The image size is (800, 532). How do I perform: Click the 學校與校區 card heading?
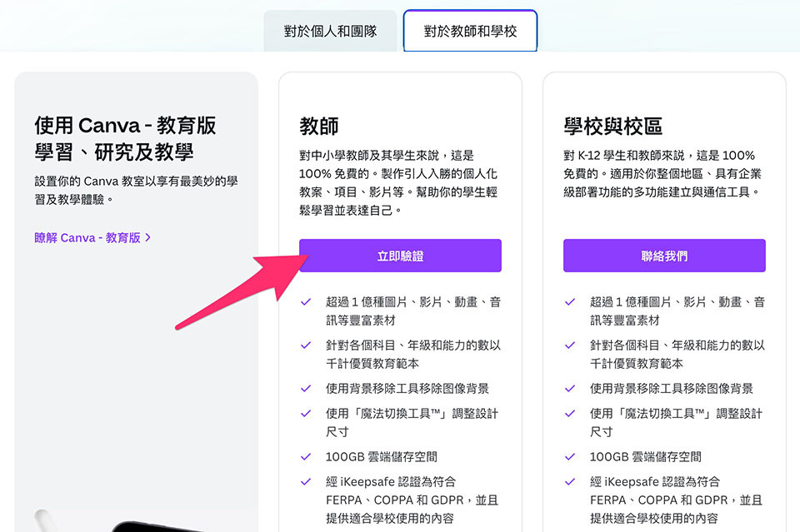click(612, 126)
